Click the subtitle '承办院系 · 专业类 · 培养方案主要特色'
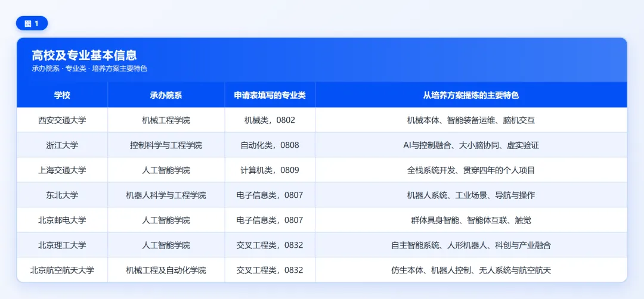 click(89, 69)
